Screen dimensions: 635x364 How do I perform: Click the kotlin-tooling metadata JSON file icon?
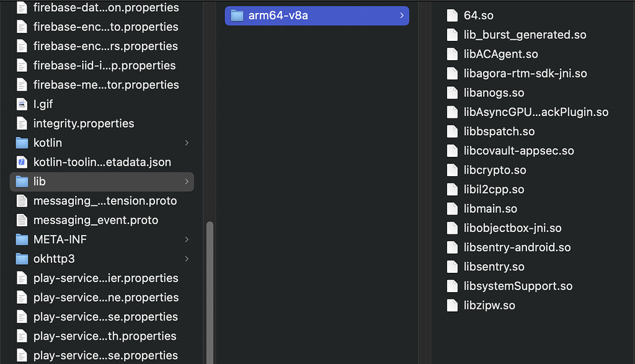(x=22, y=162)
